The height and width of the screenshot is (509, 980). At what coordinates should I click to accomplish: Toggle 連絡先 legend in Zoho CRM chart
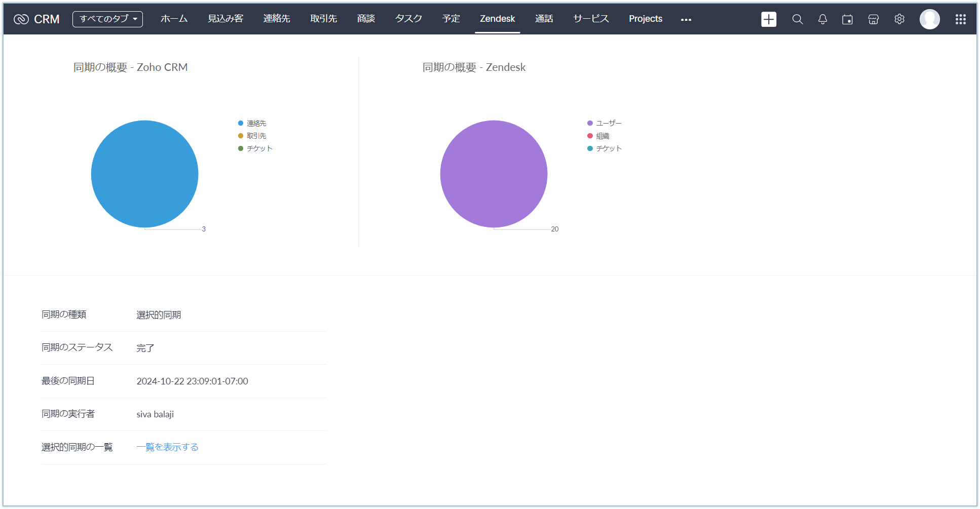252,123
